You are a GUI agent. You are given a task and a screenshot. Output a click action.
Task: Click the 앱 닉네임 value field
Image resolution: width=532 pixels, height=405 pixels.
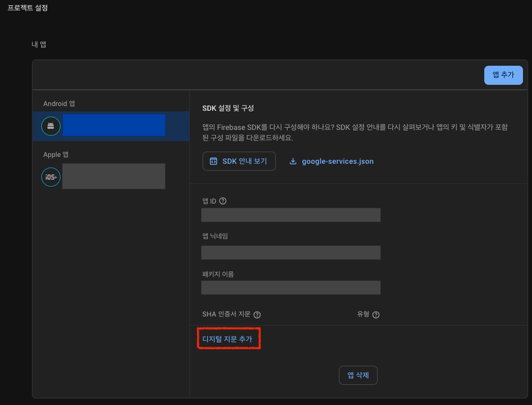[291, 252]
